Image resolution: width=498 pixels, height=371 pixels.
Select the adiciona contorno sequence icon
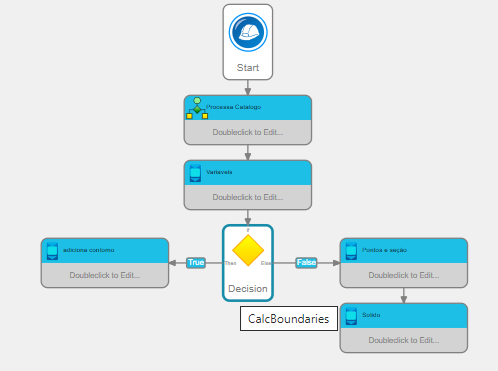(52, 251)
